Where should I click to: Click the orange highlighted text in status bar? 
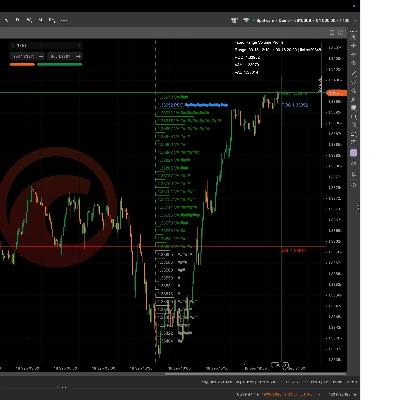click(287, 394)
